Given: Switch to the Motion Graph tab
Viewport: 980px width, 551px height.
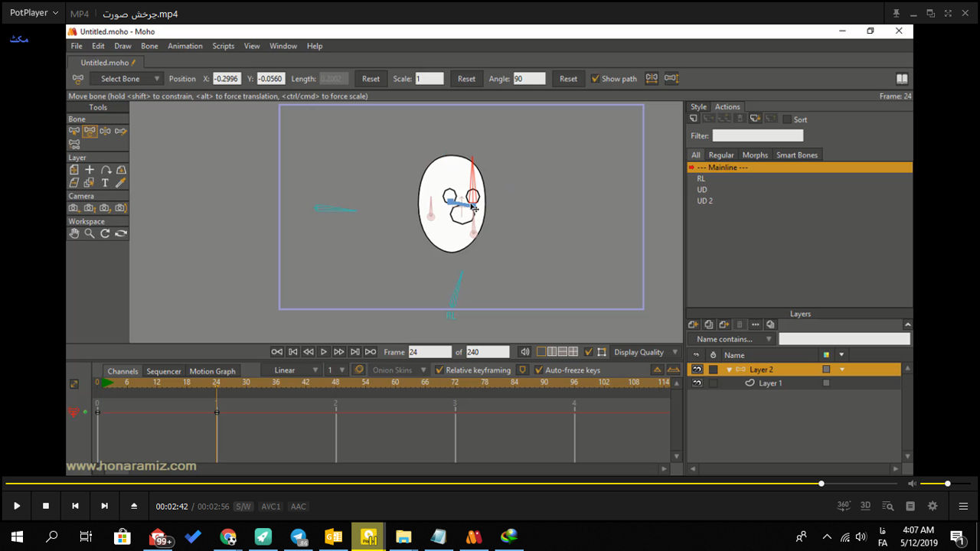Looking at the screenshot, I should [x=212, y=371].
